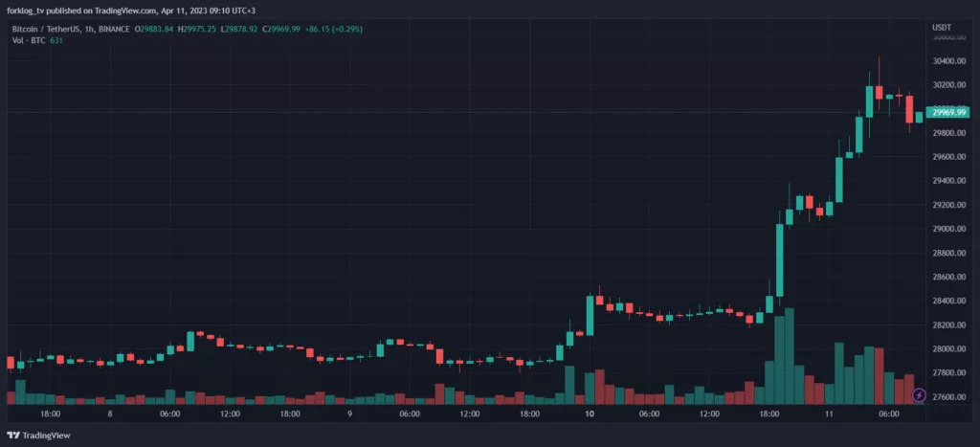Click the date label 10 on time axis
The width and height of the screenshot is (980, 447).
coord(590,414)
